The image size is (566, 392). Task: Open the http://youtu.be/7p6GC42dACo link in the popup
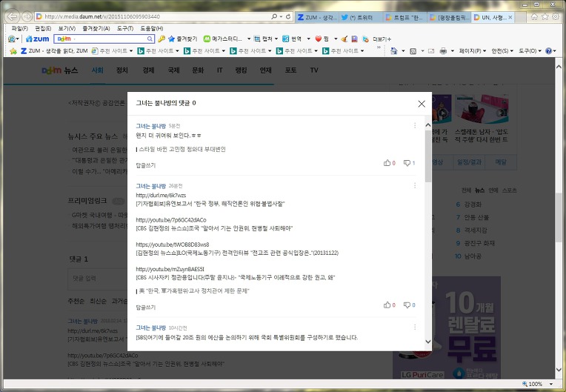pyautogui.click(x=171, y=220)
